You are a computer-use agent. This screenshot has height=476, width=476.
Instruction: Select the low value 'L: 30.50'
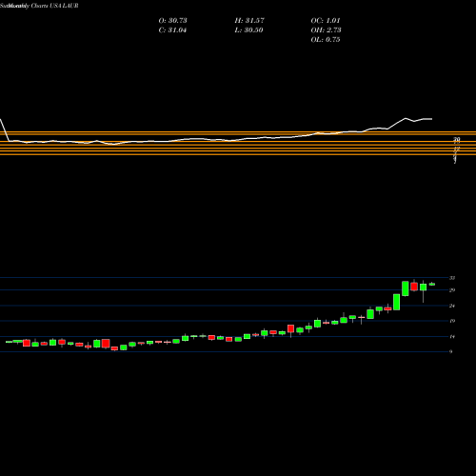tap(248, 30)
